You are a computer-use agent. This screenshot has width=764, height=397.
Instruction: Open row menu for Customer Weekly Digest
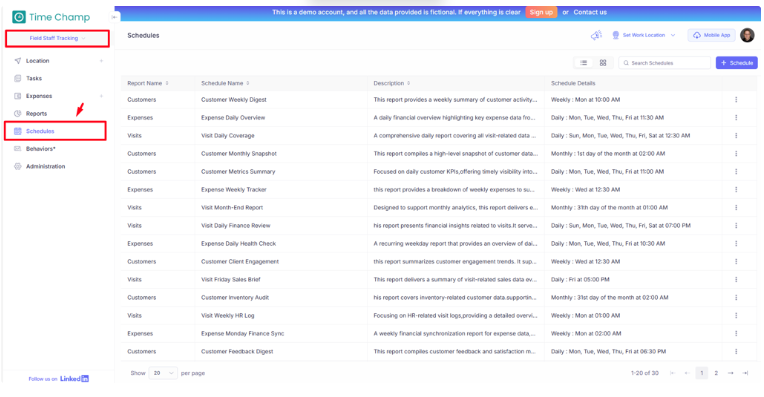pyautogui.click(x=736, y=99)
